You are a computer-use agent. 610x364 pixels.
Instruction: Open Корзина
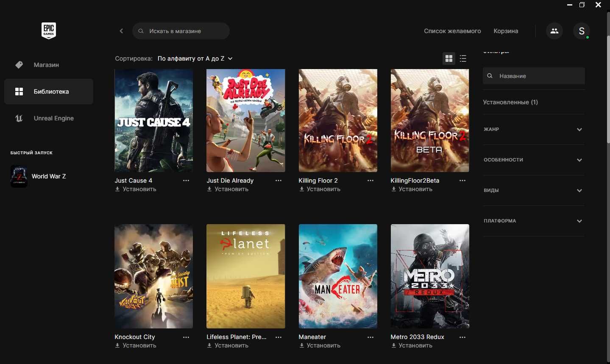coord(506,31)
